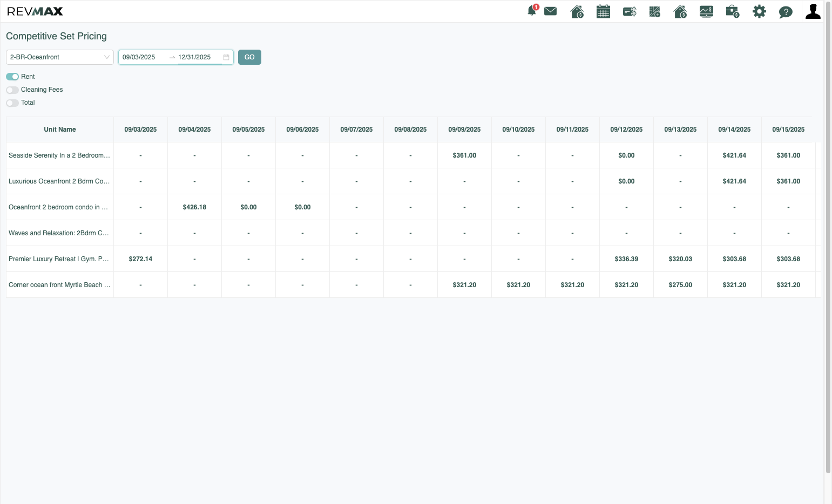This screenshot has height=504, width=832.
Task: Open the monitor chart revenue icon
Action: (x=706, y=11)
